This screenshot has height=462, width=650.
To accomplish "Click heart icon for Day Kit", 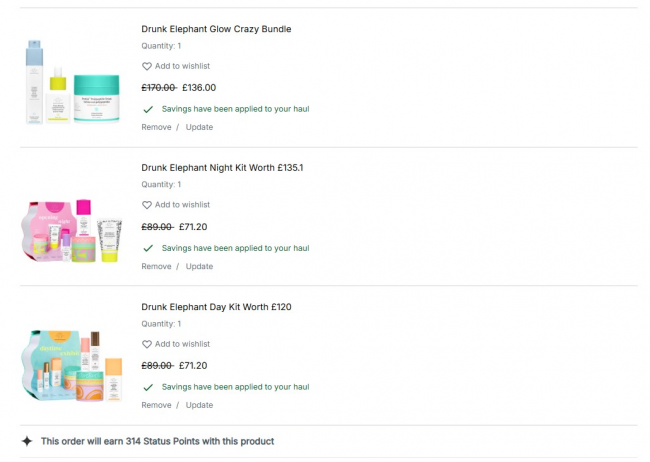I will (147, 344).
